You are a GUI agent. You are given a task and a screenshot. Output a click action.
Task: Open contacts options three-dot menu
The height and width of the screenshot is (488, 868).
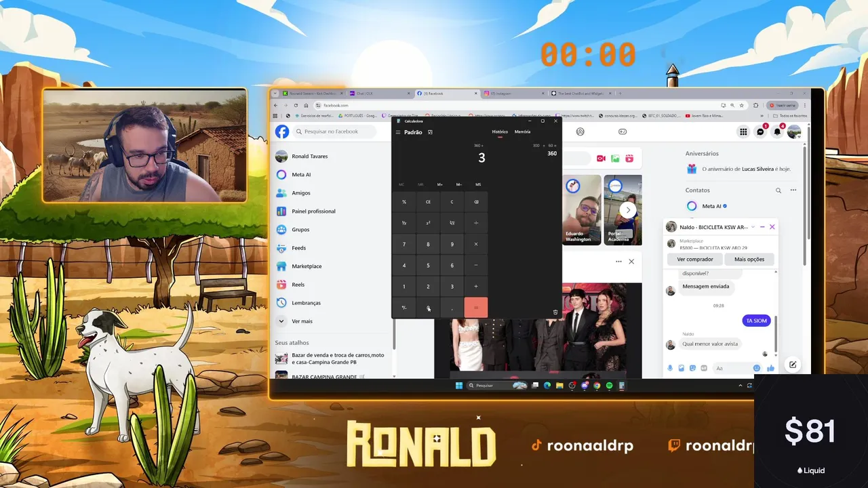[793, 190]
